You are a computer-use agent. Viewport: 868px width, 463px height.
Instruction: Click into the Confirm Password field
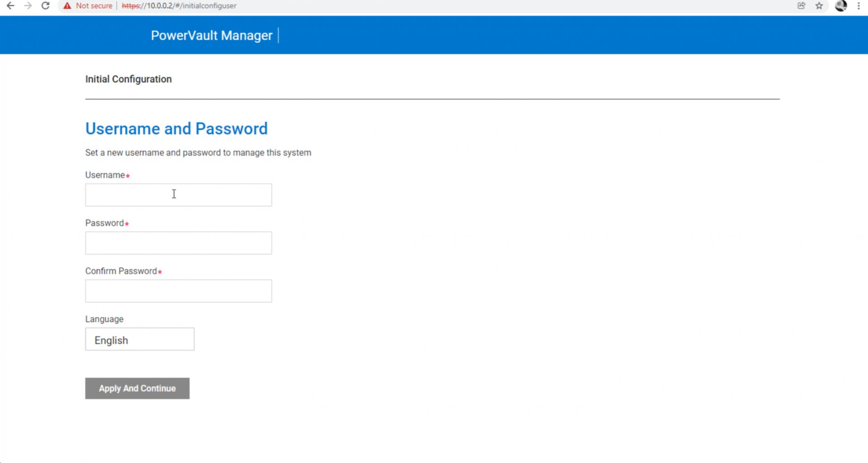pos(178,291)
